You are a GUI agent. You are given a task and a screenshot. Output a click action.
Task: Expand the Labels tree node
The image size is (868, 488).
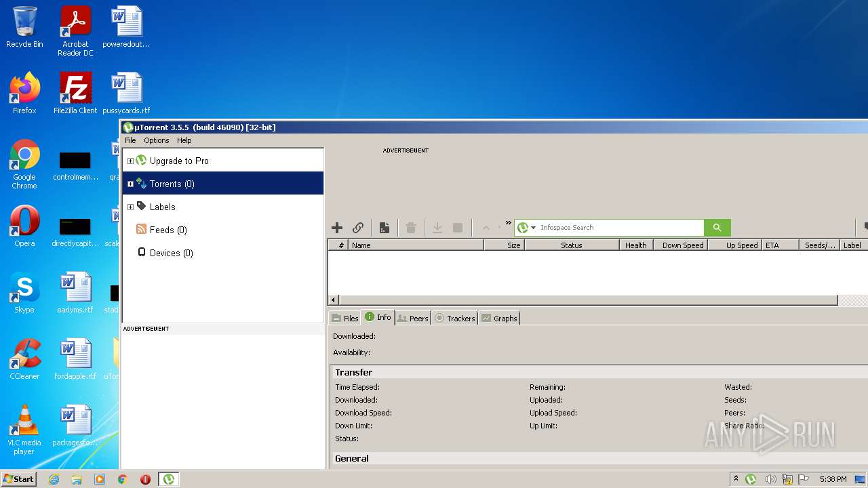coord(130,207)
